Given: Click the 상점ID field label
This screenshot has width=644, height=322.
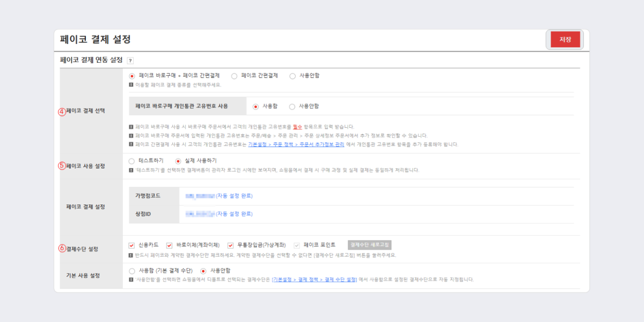Looking at the screenshot, I should pyautogui.click(x=144, y=214).
